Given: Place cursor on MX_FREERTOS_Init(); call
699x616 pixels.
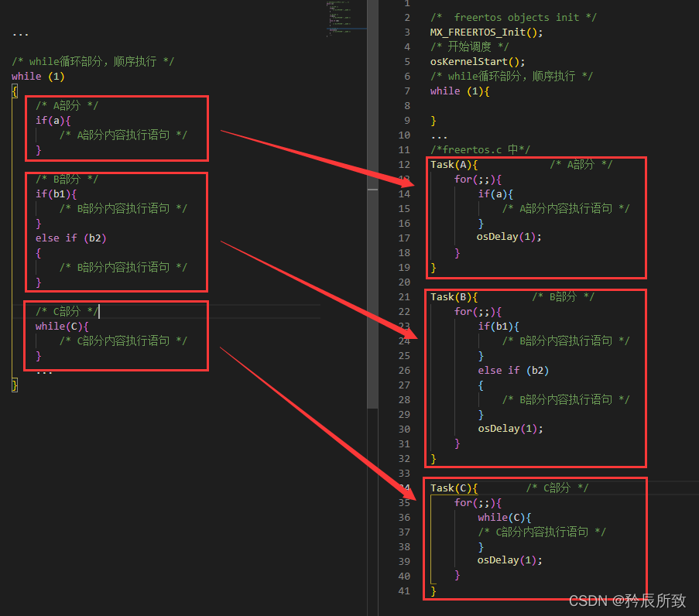Looking at the screenshot, I should coord(486,32).
